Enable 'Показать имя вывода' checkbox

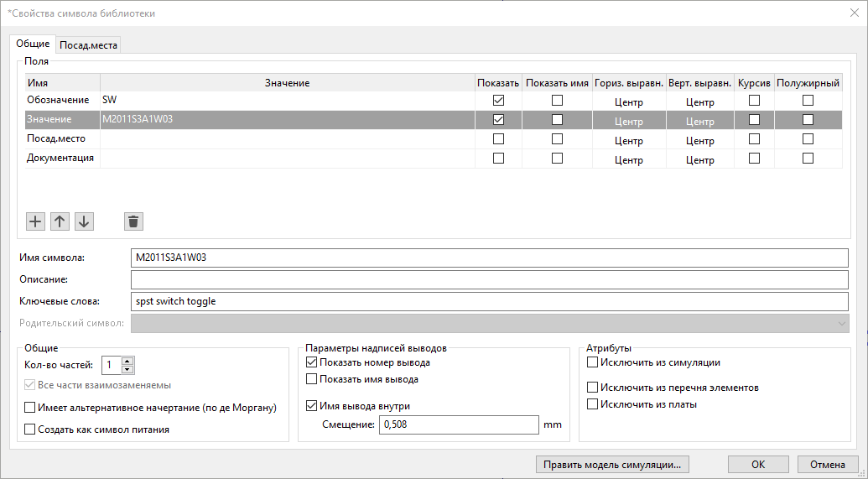coord(313,379)
